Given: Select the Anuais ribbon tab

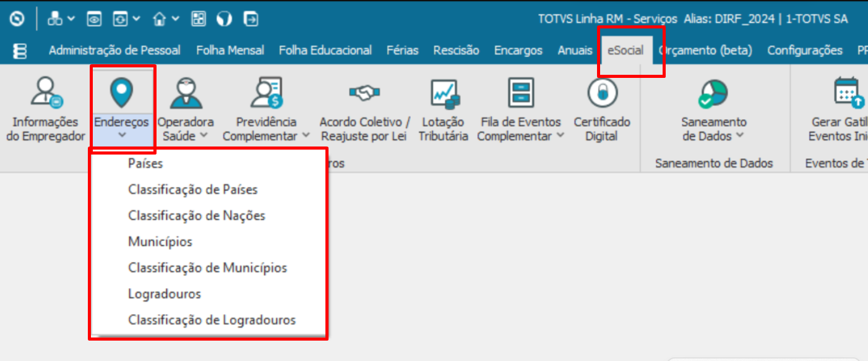Looking at the screenshot, I should 575,51.
